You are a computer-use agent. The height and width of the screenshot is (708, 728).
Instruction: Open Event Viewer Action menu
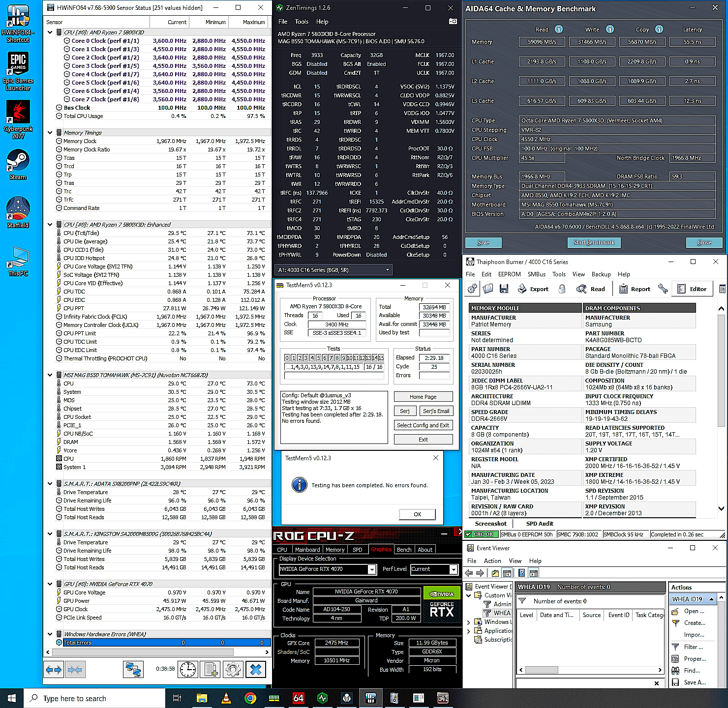pos(492,561)
